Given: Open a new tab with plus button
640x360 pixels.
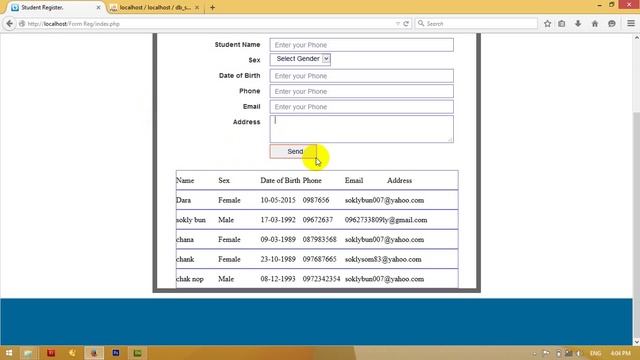Looking at the screenshot, I should coord(212,7).
